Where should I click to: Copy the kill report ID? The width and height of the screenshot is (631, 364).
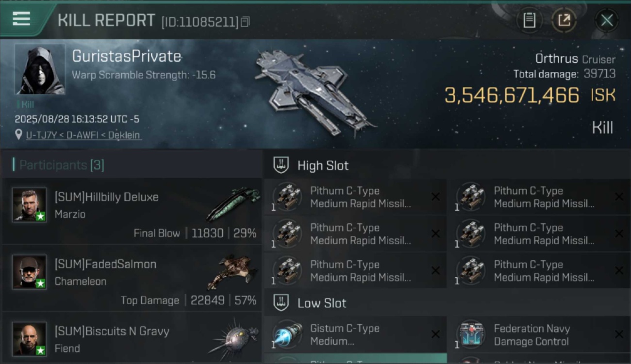click(246, 22)
